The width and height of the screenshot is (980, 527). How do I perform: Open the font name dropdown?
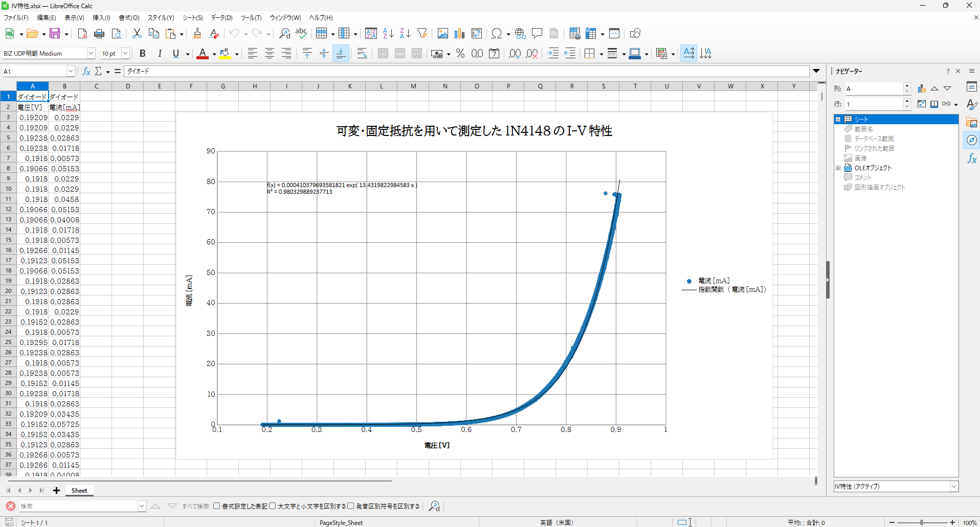coord(91,54)
